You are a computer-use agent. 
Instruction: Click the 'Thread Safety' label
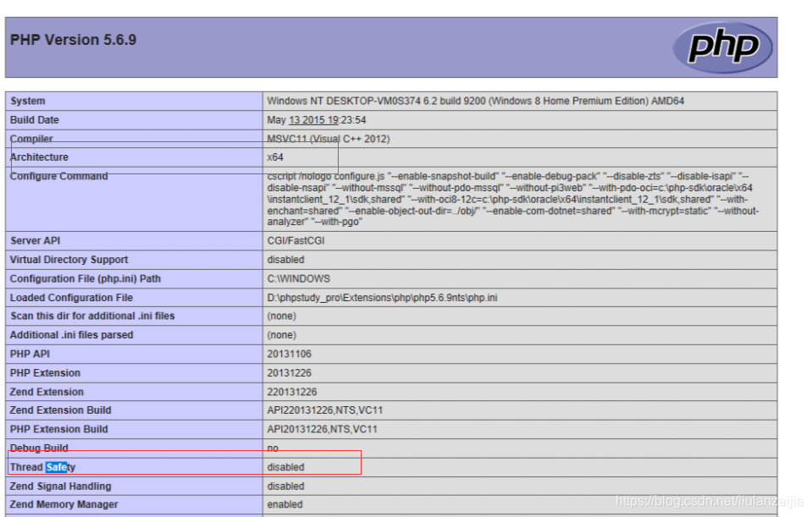coord(42,467)
